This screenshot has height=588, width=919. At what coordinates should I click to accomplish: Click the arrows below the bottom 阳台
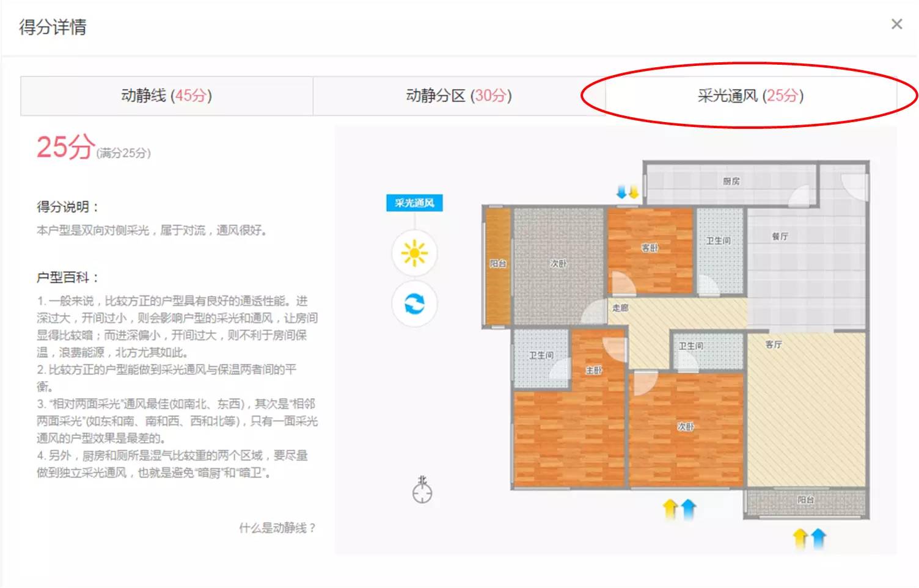[809, 539]
